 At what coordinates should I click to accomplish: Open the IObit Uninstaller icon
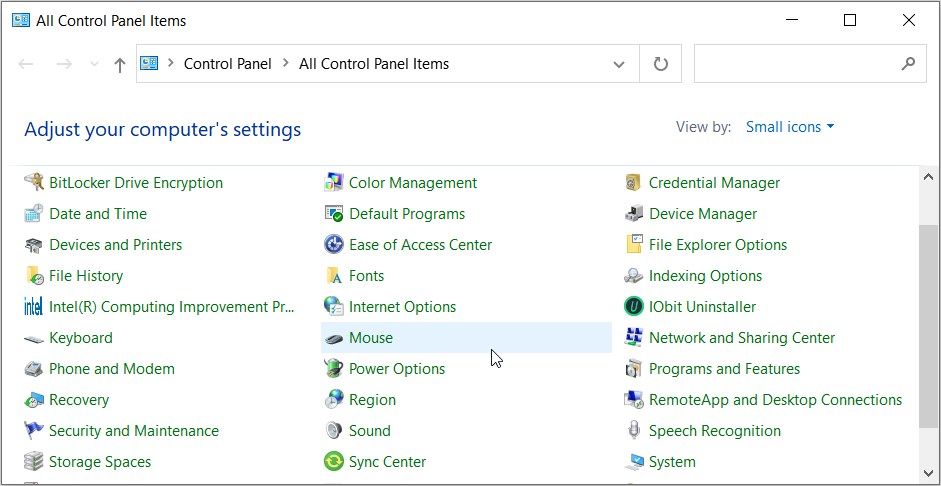(x=633, y=307)
